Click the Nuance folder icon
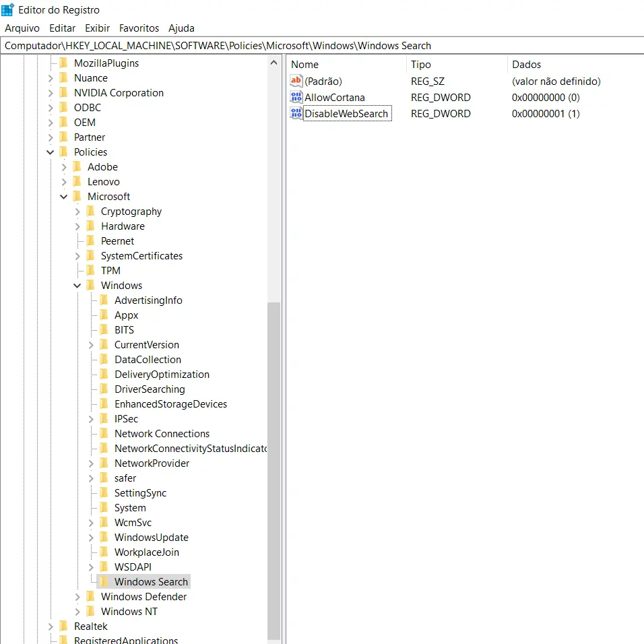Image resolution: width=644 pixels, height=644 pixels. pos(64,77)
